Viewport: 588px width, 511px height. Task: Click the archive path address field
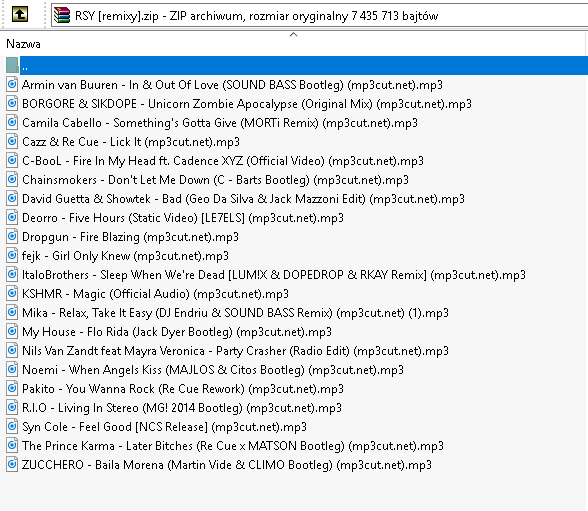[320, 15]
